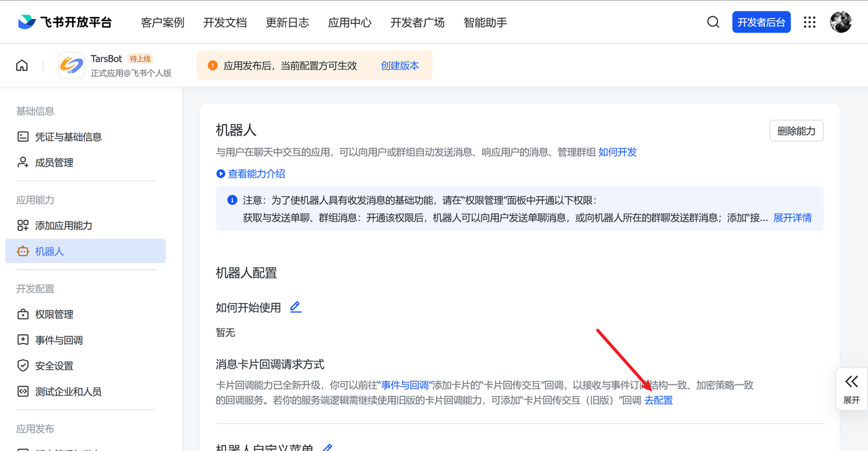Viewport: 868px width, 451px height.
Task: Open 凭证与基础信息 in the sidebar
Action: point(68,137)
